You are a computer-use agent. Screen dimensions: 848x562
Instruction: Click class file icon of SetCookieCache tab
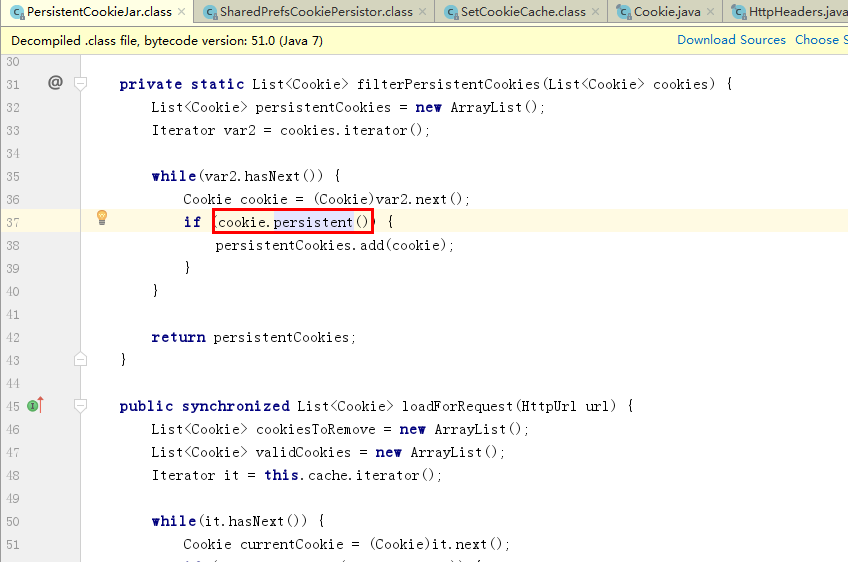click(452, 12)
